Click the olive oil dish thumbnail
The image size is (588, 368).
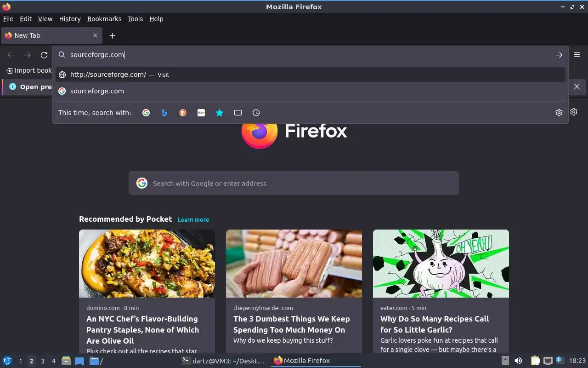point(147,264)
